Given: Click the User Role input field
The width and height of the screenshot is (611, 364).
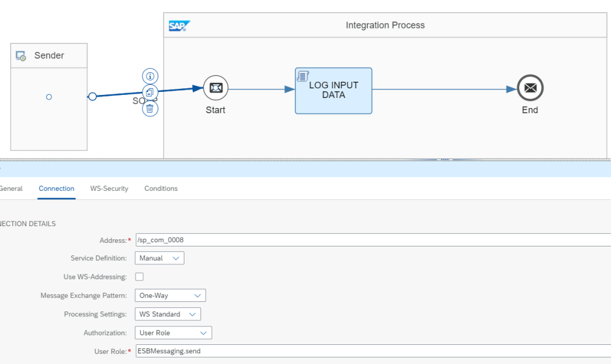Looking at the screenshot, I should pyautogui.click(x=370, y=351).
